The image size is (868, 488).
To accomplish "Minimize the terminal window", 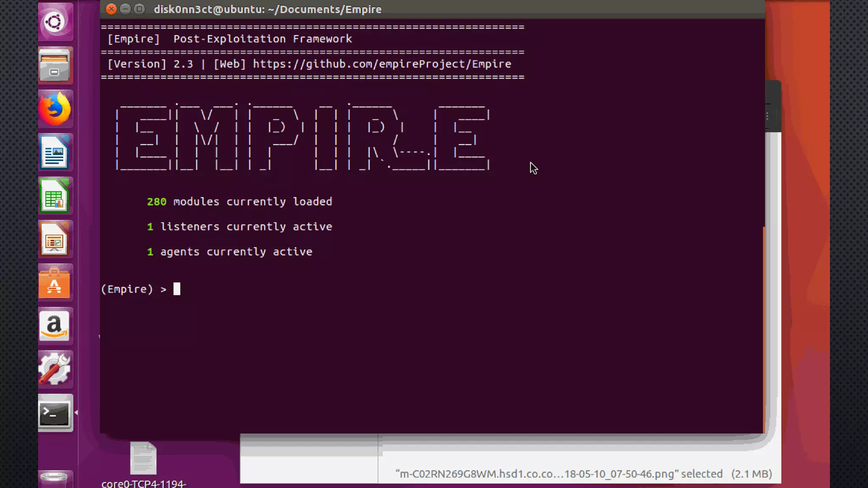I will (125, 9).
